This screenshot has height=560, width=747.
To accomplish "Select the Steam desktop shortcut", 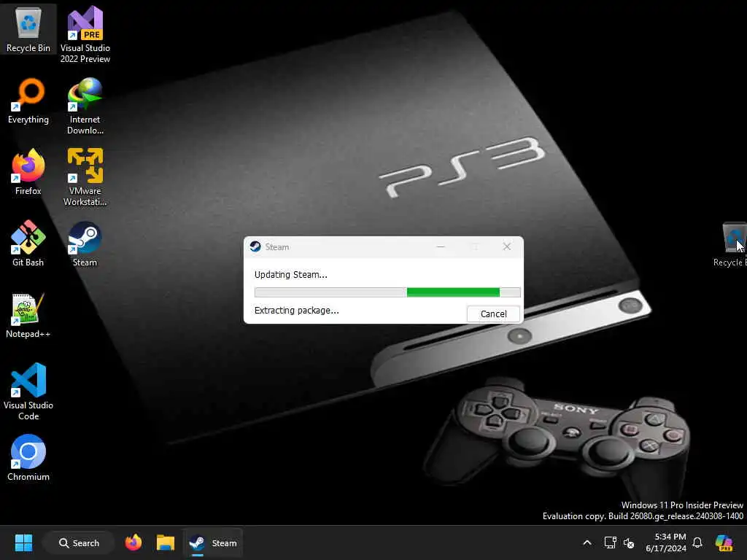I will pos(85,244).
